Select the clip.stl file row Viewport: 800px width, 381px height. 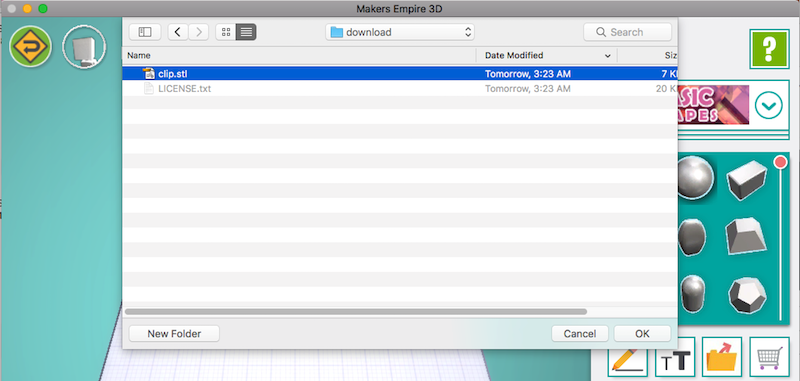point(400,74)
